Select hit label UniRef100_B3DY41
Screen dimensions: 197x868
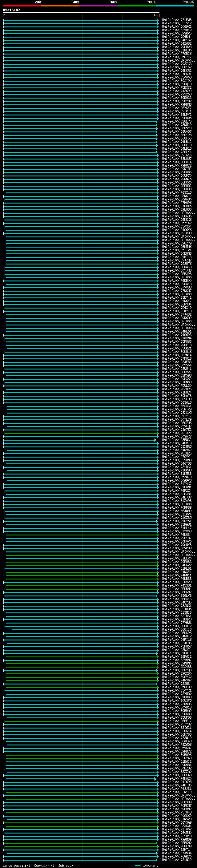tap(177, 297)
